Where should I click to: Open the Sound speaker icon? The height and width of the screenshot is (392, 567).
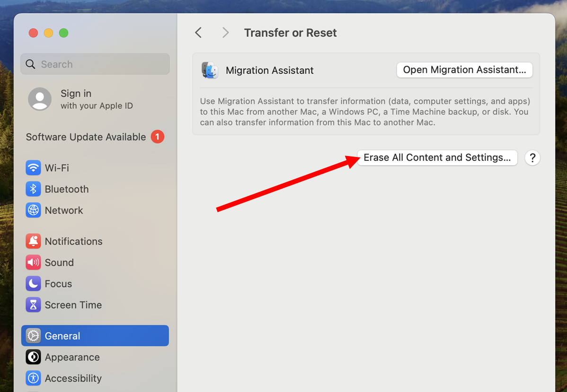[x=33, y=262]
